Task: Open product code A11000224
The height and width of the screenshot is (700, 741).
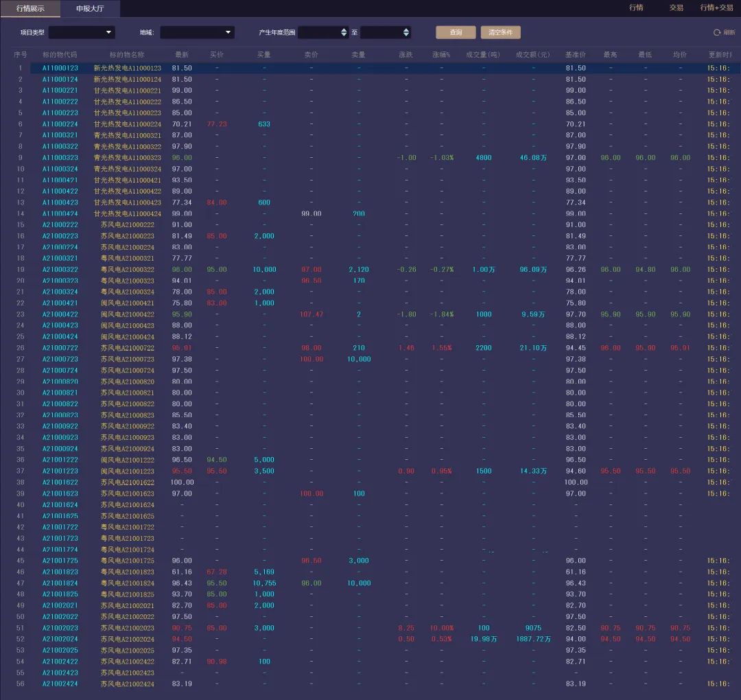Action: coord(60,124)
